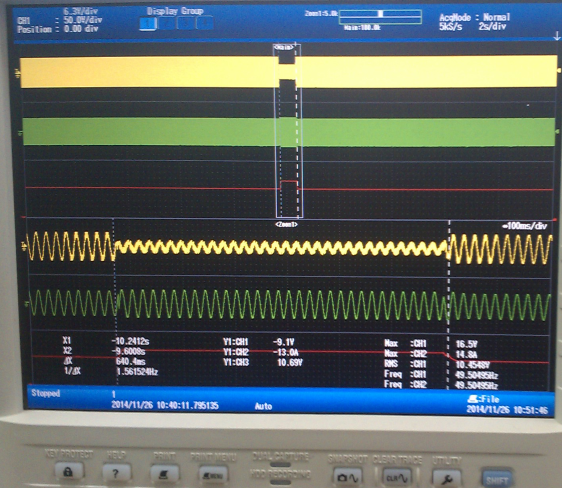The image size is (562, 488).
Task: Click the down arrow in the top-right screen corner
Action: (557, 35)
